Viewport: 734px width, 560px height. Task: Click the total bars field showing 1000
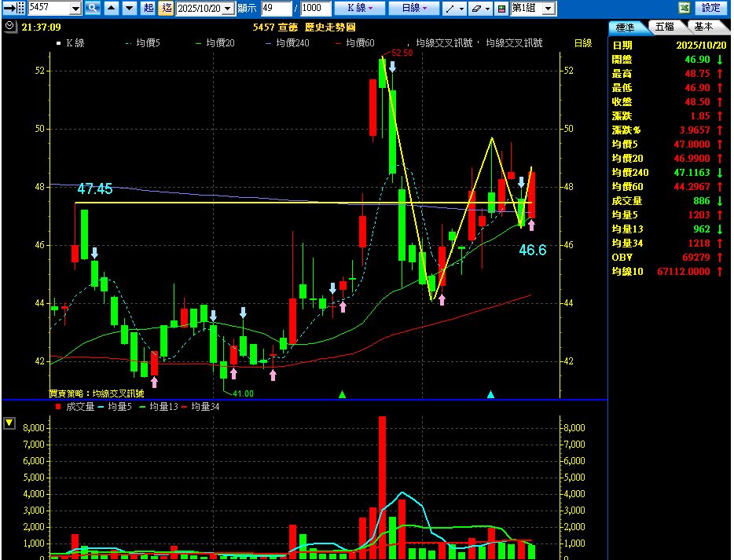point(315,8)
